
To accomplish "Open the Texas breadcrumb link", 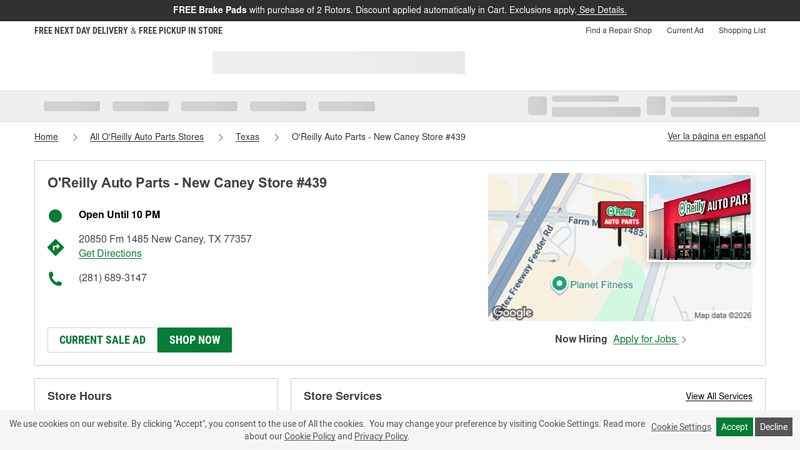I will pos(247,137).
